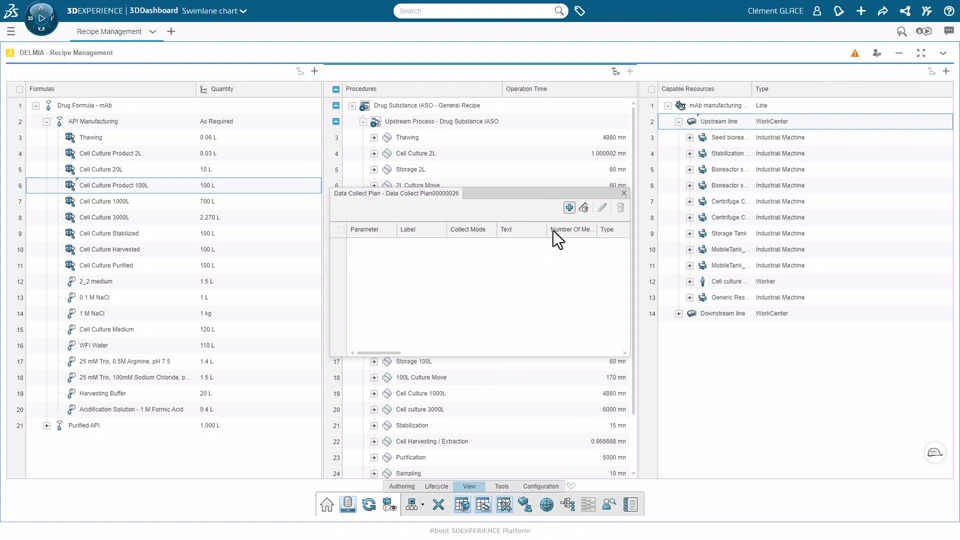960x540 pixels.
Task: Click the Data Collect Plan horizontal scrollbar
Action: [x=378, y=353]
